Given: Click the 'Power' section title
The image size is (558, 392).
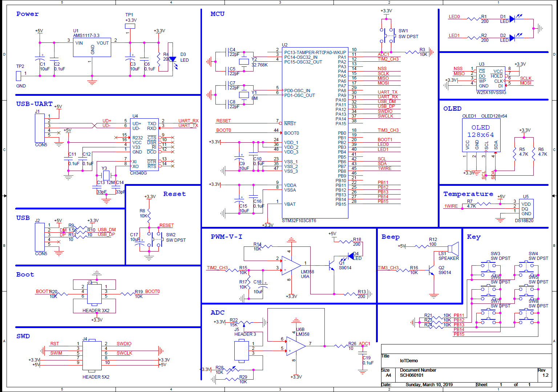Looking at the screenshot, I should pos(27,14).
